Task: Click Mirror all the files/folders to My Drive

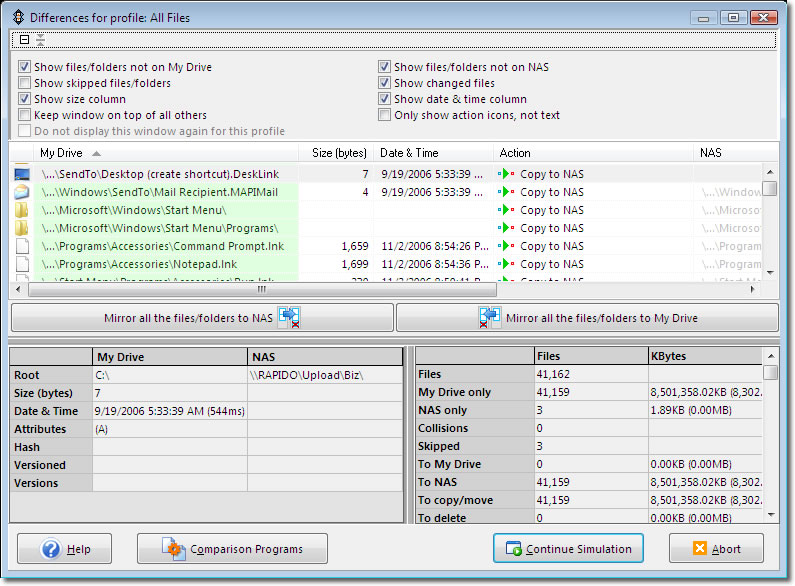Action: click(x=587, y=318)
